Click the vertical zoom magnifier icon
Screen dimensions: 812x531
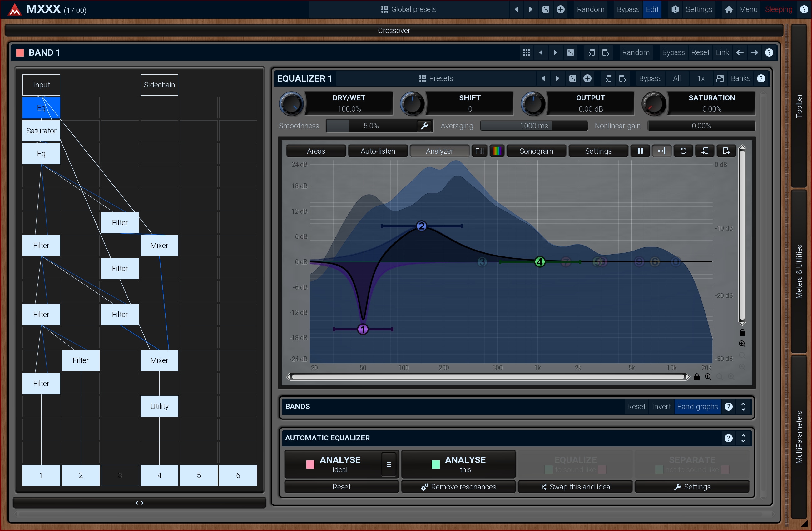pos(742,344)
